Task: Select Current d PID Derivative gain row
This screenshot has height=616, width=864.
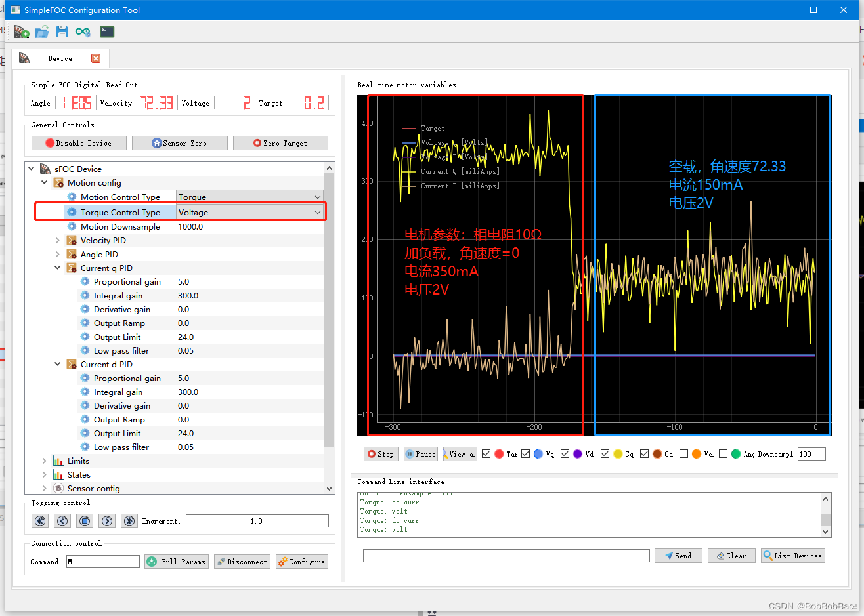Action: pyautogui.click(x=175, y=405)
